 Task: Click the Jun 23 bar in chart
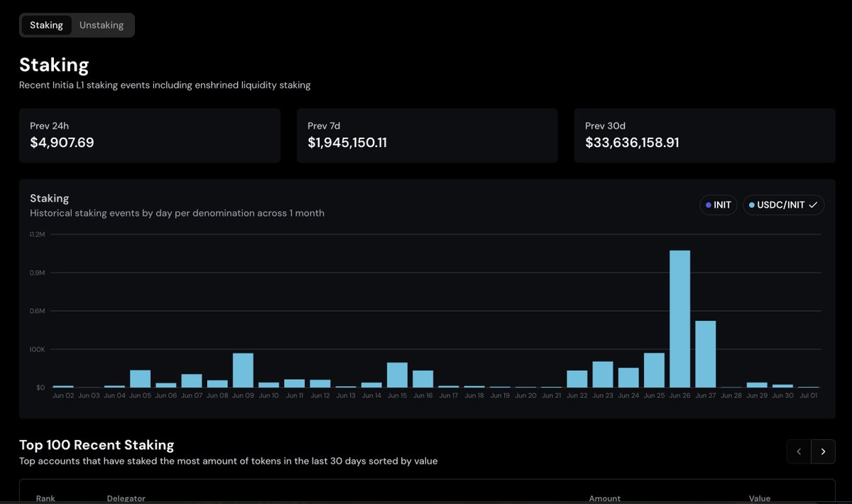coord(603,375)
